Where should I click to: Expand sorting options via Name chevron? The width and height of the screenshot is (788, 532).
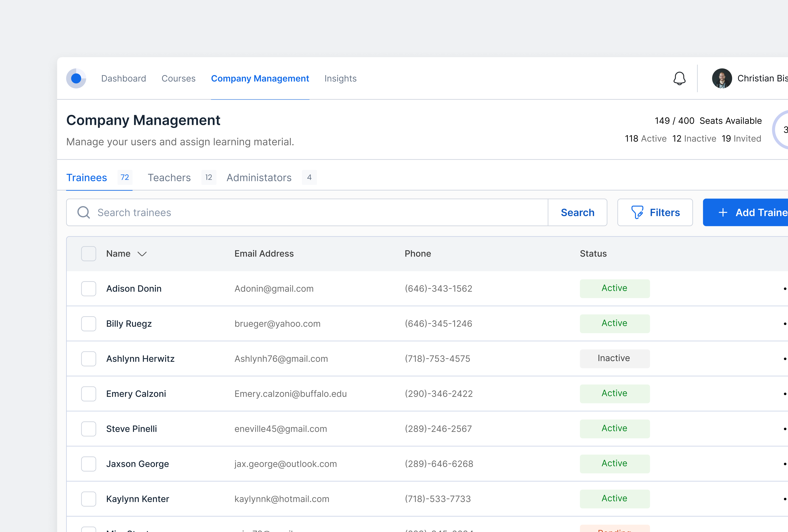(x=142, y=254)
